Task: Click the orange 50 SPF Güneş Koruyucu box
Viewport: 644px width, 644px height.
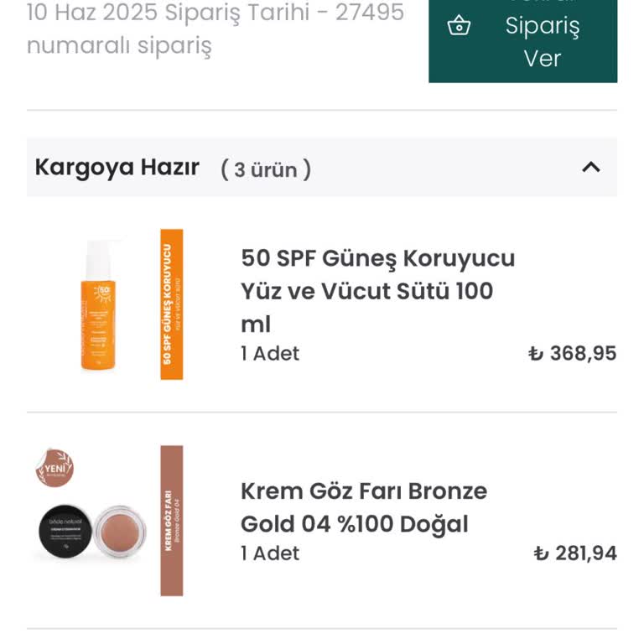Action: pos(171,304)
